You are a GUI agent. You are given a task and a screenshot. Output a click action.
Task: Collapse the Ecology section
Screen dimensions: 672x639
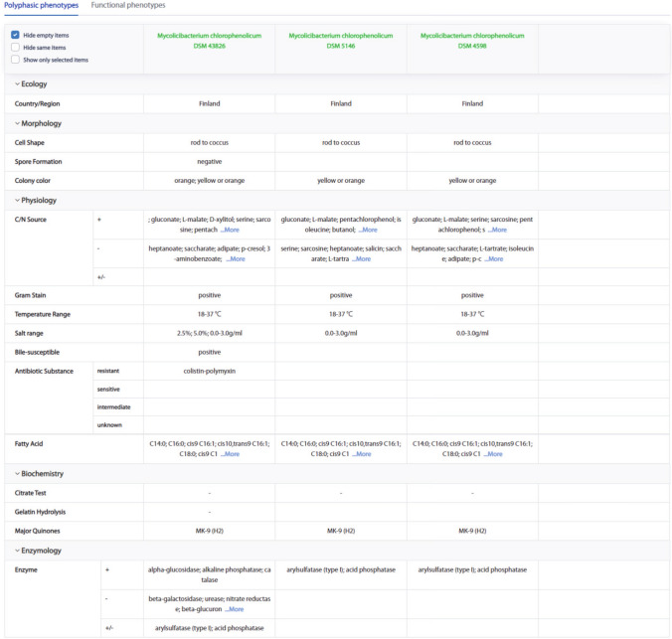click(31, 84)
